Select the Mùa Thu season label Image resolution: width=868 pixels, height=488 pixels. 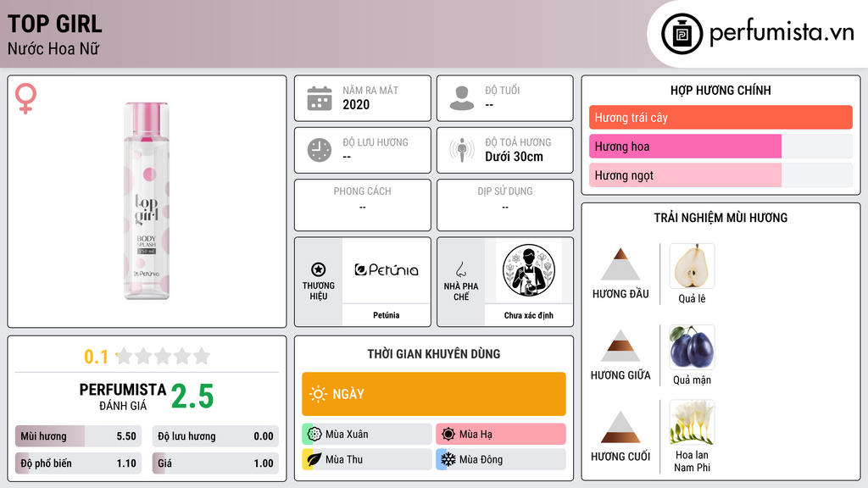344,459
